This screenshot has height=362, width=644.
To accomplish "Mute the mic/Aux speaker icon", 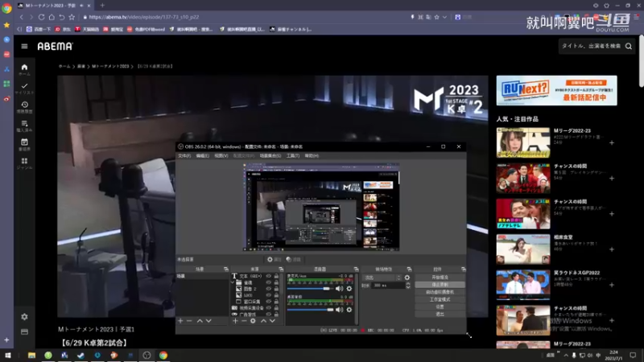I will 339,289.
